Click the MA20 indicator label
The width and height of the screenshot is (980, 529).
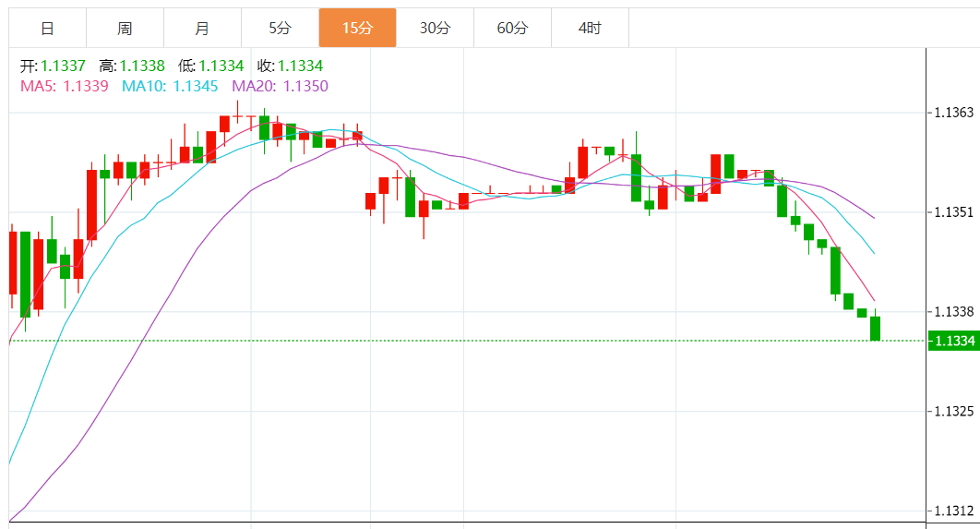(x=280, y=86)
